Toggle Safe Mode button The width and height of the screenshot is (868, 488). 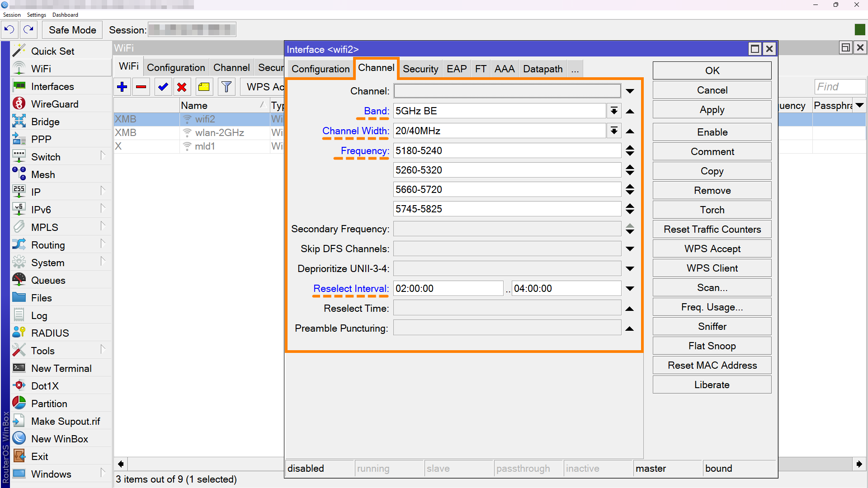pos(72,30)
